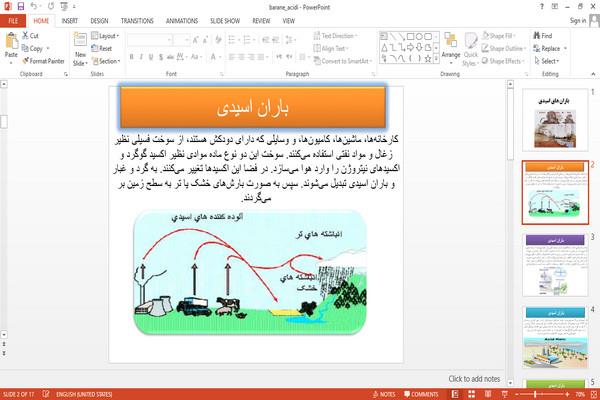Open the Text Direction dropdown
This screenshot has width=600, height=400.
point(336,36)
